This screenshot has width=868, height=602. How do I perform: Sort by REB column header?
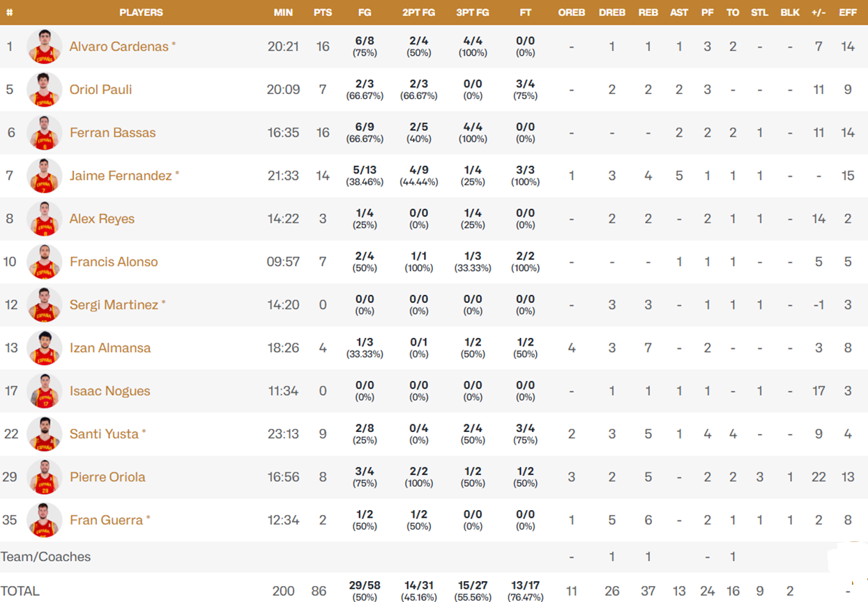pyautogui.click(x=648, y=13)
